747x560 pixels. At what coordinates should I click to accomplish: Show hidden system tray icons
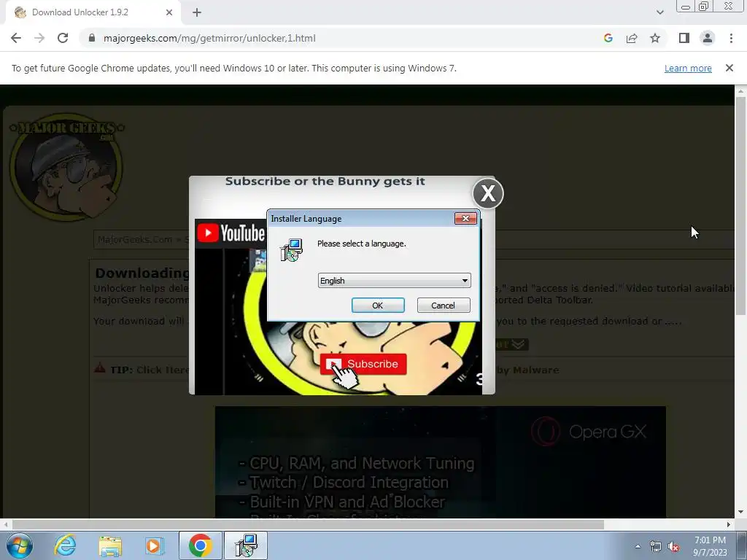(x=638, y=546)
